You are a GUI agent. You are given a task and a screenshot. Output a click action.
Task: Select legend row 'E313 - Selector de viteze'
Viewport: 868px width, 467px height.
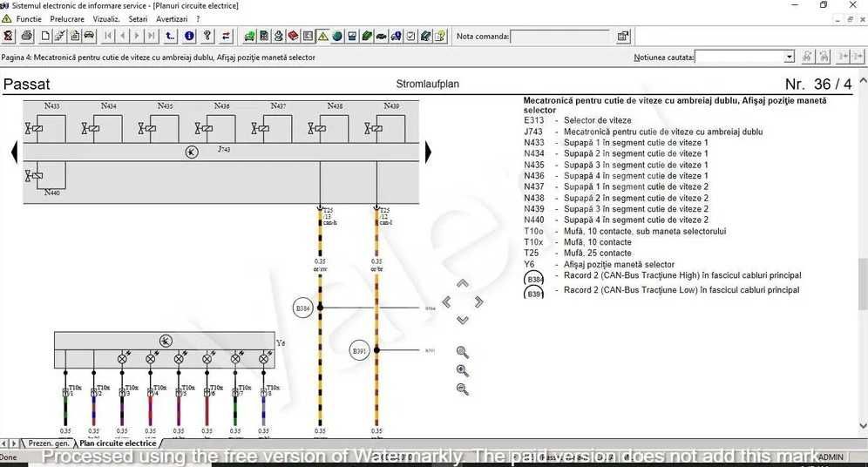pyautogui.click(x=578, y=120)
